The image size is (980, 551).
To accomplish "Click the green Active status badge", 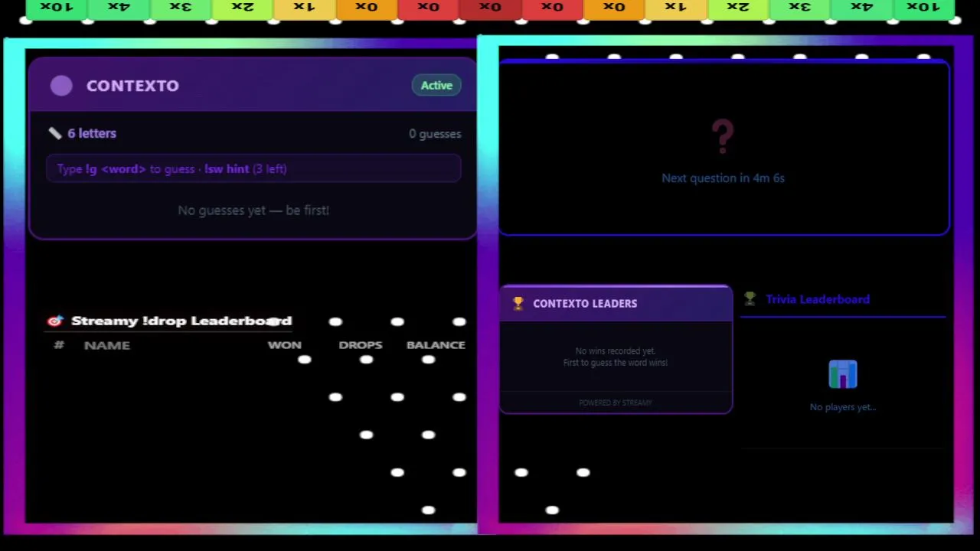I will tap(436, 86).
